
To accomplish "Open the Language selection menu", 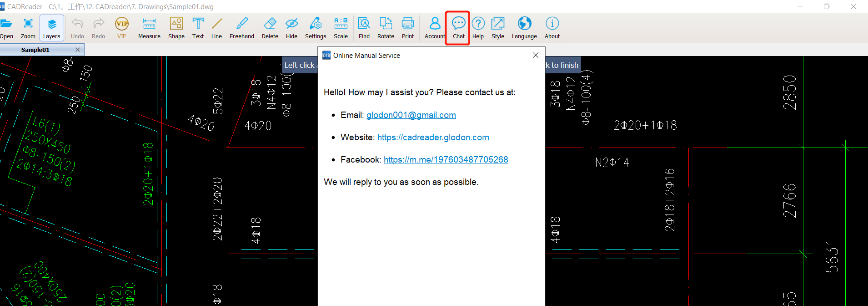I will (x=524, y=28).
